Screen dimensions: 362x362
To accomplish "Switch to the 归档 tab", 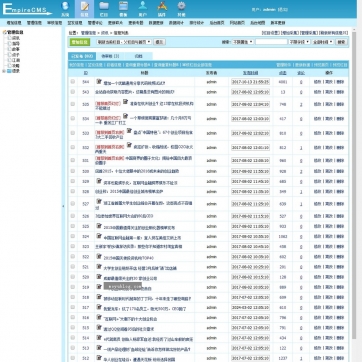I will [138, 56].
